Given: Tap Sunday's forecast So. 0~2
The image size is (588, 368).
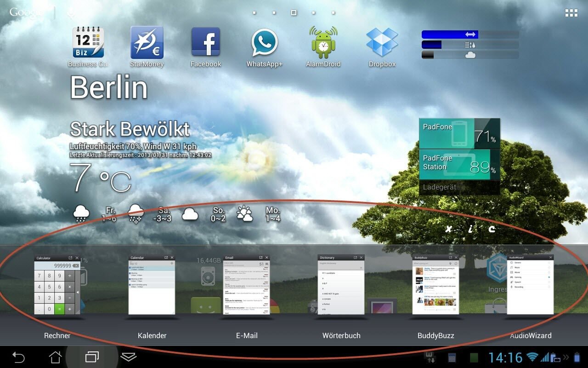Looking at the screenshot, I should (219, 214).
